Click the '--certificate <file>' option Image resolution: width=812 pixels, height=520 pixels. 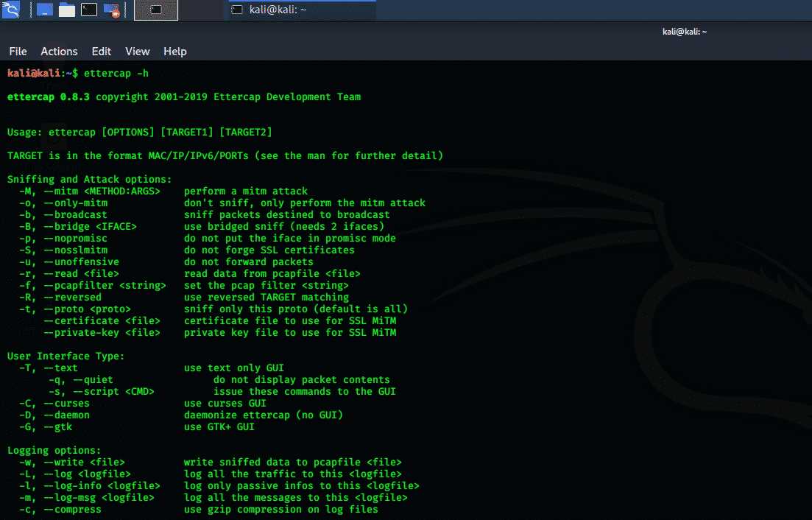pyautogui.click(x=102, y=320)
